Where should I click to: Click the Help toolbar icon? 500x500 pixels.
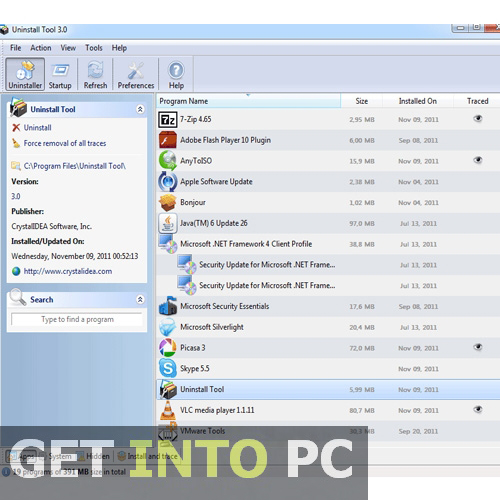coord(176,74)
